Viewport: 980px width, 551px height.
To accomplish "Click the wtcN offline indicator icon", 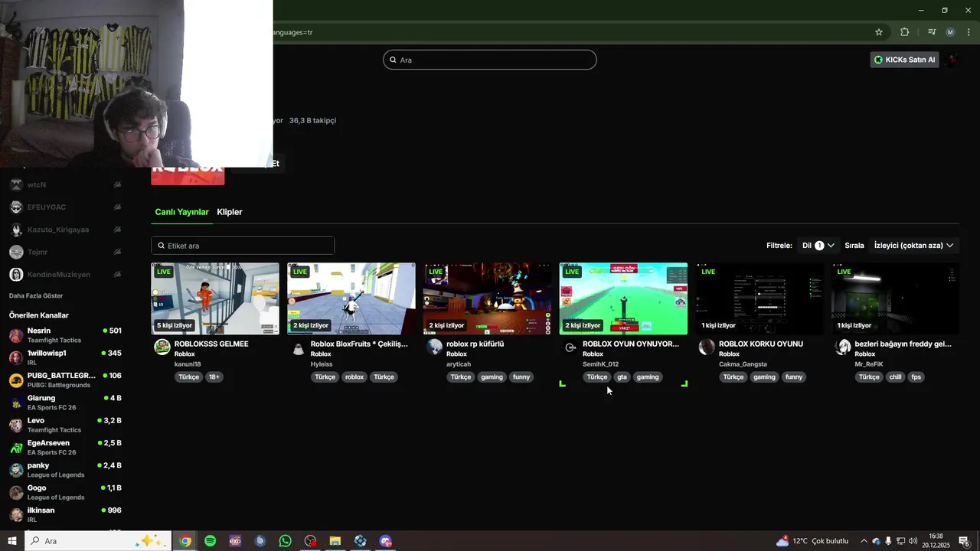I will tap(117, 184).
